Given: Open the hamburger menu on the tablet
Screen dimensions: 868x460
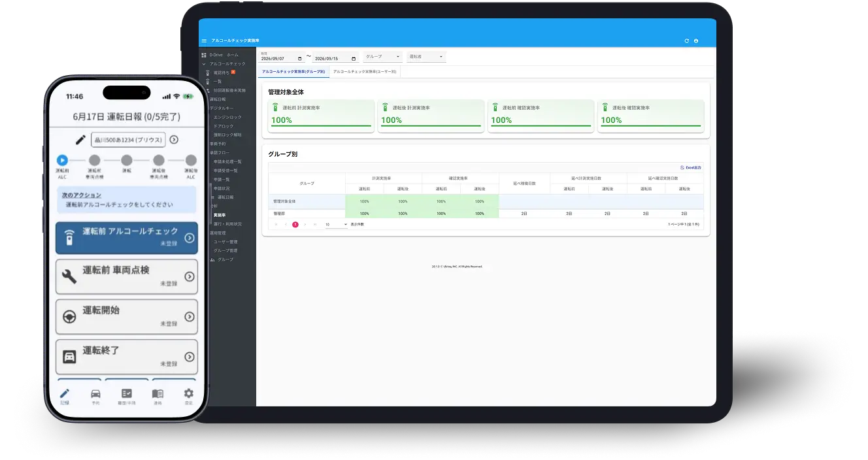Looking at the screenshot, I should point(204,41).
